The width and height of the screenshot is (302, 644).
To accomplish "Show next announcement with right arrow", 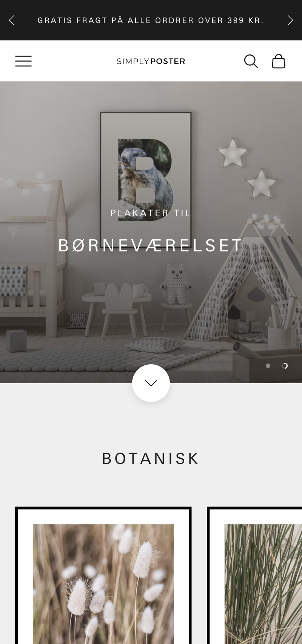I will [290, 20].
